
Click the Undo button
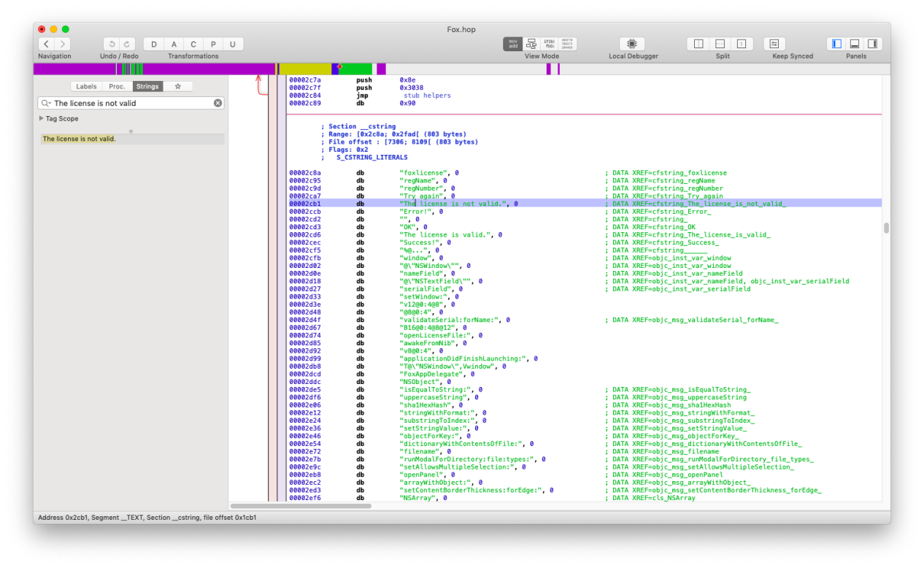coord(110,45)
